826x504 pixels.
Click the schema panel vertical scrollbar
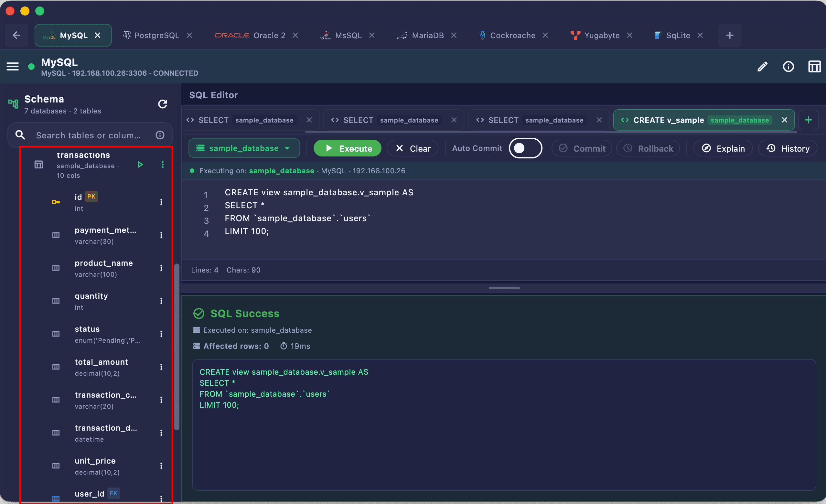click(x=177, y=347)
